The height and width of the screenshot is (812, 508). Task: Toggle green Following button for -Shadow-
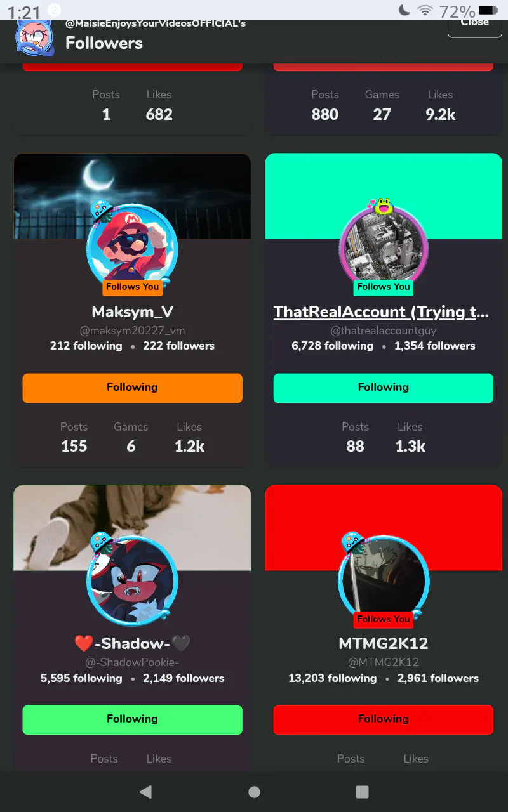pos(132,719)
